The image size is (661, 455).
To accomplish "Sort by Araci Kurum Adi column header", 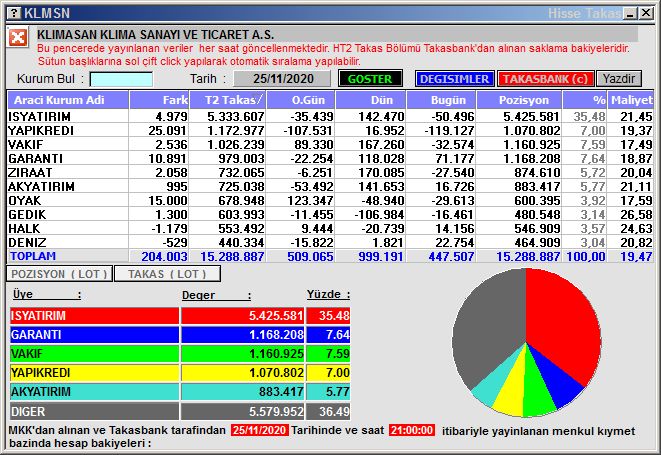I will (x=68, y=100).
